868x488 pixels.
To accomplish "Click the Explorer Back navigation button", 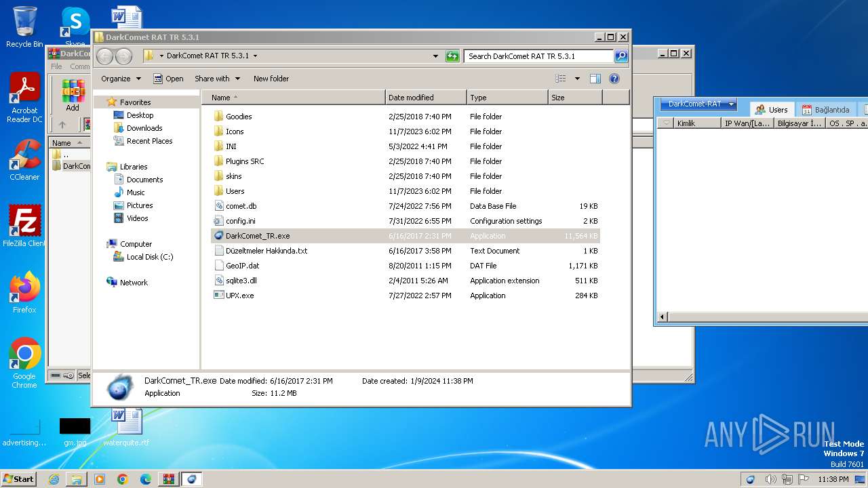I will pyautogui.click(x=104, y=56).
